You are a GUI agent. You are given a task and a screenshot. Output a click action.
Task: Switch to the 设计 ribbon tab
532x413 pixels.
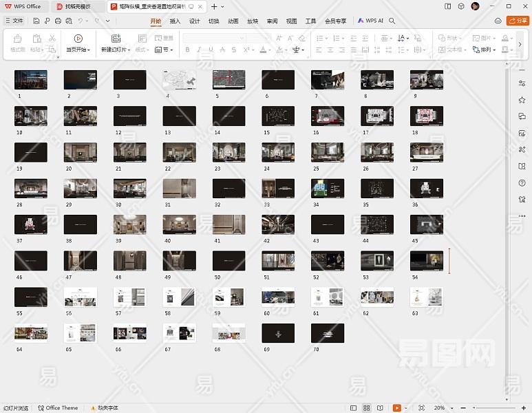click(x=194, y=21)
